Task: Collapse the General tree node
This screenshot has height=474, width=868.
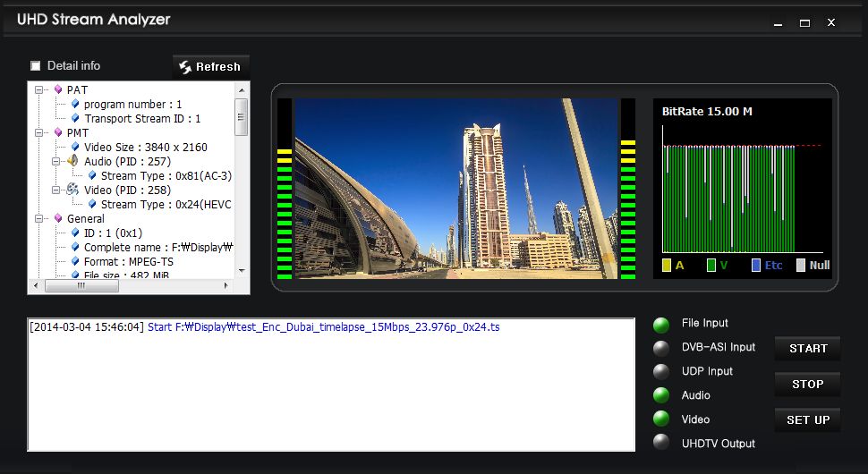Action: 39,218
